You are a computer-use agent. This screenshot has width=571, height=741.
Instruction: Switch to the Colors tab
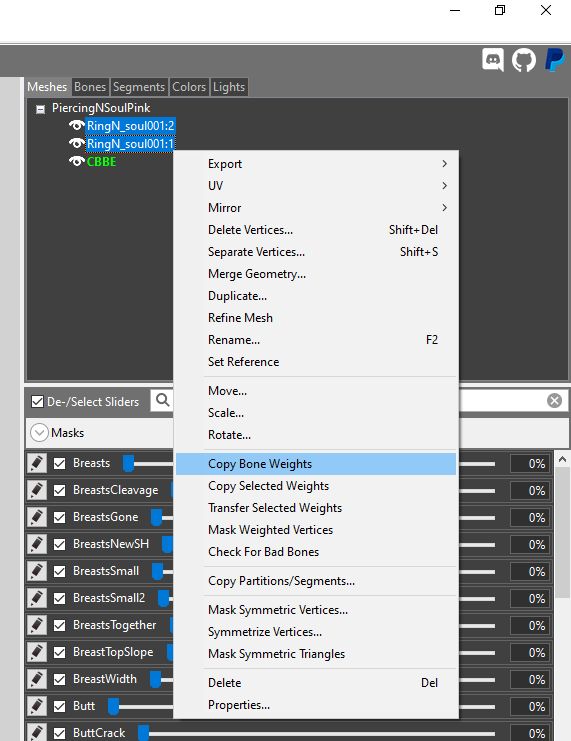189,87
